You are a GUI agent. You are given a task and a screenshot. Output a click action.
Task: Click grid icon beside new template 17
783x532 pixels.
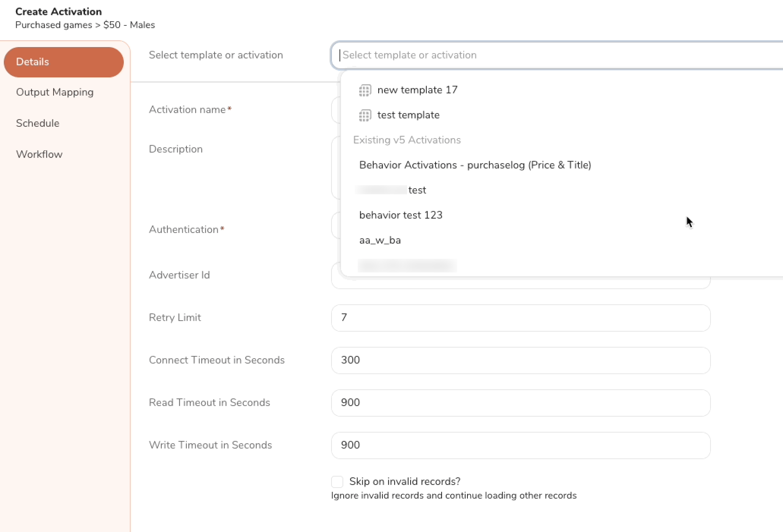(365, 90)
